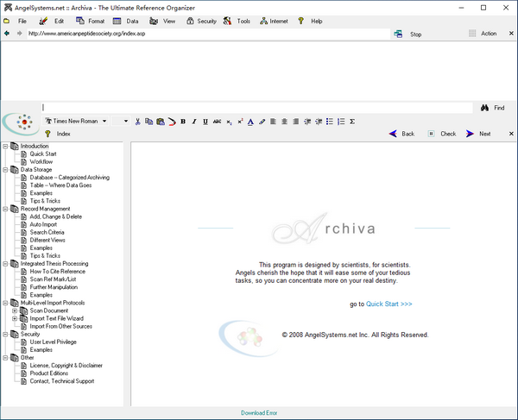Screen dimensions: 518x420
Task: Increase indent icon
Action: coord(319,122)
